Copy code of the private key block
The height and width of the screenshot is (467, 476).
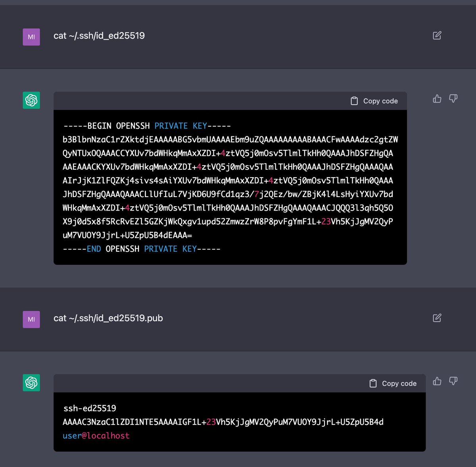pos(374,101)
